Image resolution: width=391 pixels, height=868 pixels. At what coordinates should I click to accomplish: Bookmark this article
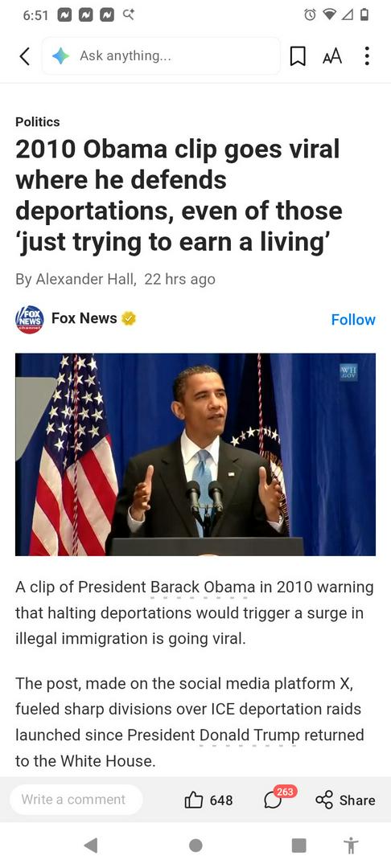click(x=298, y=56)
